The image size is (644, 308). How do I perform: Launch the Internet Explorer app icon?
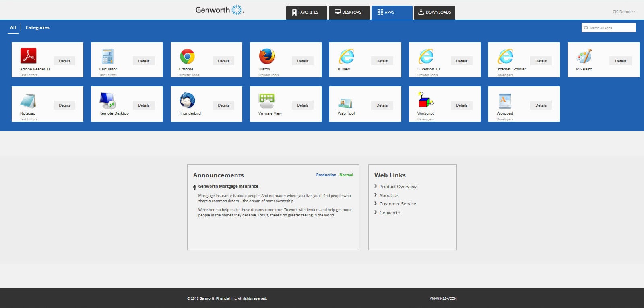(x=505, y=56)
